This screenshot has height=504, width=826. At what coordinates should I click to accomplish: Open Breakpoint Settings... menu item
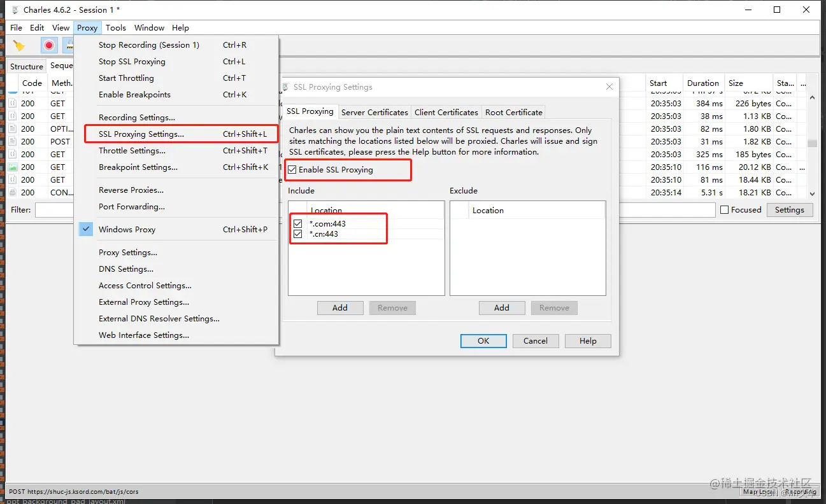176,167
